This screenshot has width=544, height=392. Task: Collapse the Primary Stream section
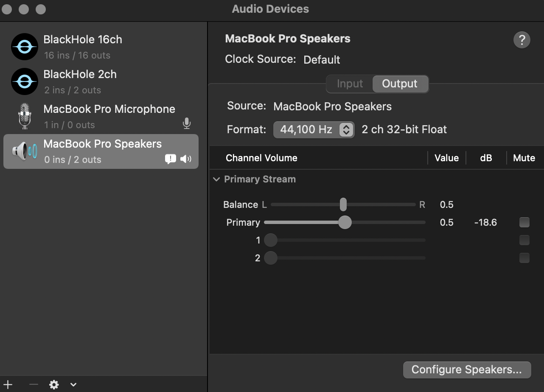pyautogui.click(x=216, y=179)
